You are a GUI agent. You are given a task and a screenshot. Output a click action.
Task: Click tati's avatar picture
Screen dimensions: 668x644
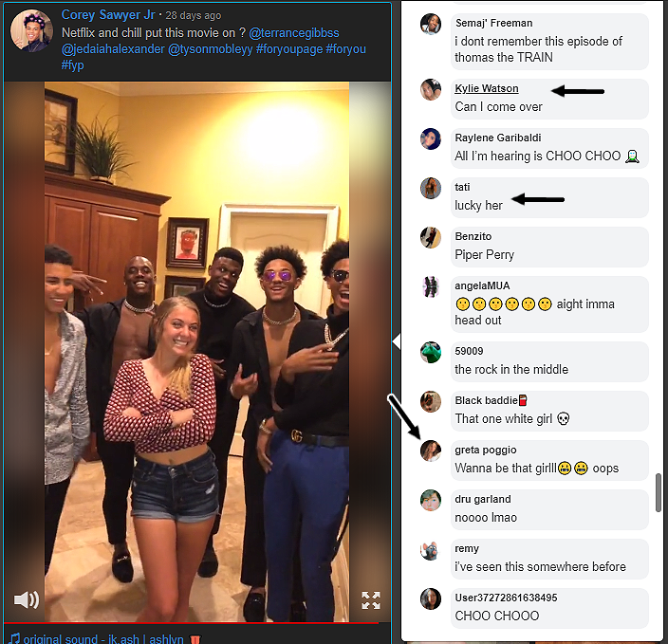pos(431,188)
